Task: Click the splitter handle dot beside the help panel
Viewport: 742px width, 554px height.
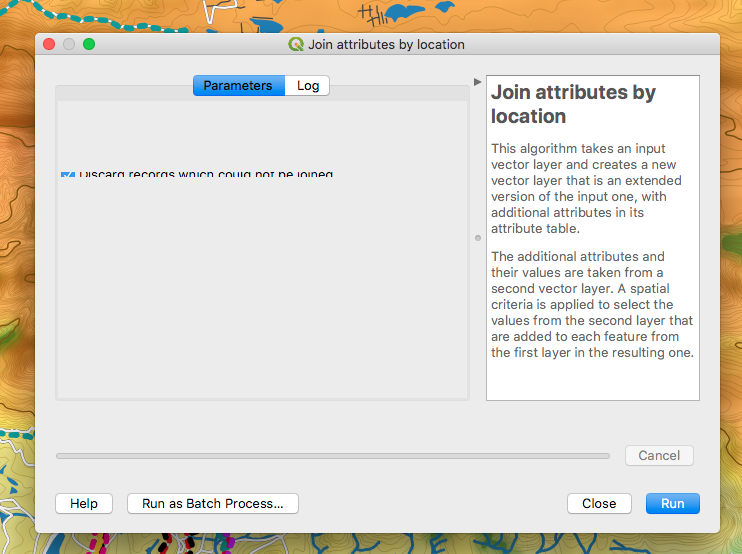Action: click(x=478, y=238)
